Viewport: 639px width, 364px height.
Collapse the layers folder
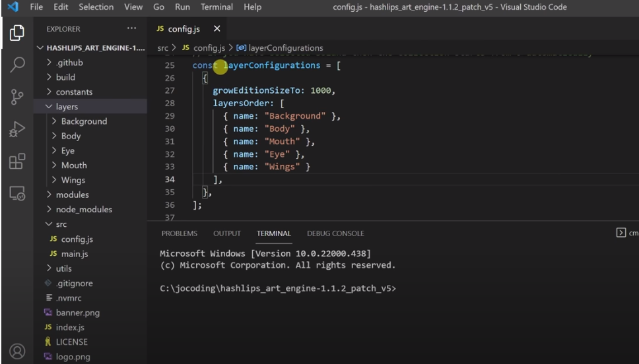(x=90, y=106)
